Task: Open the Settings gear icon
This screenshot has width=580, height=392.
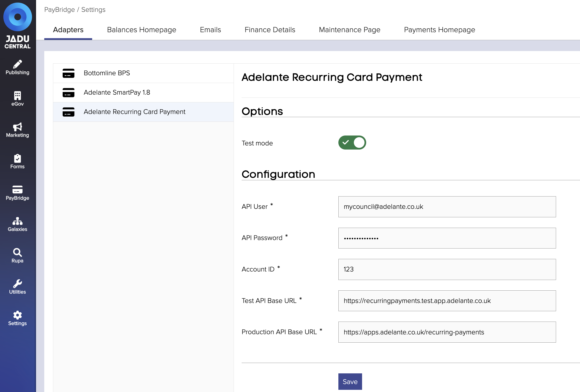Action: coord(17,315)
